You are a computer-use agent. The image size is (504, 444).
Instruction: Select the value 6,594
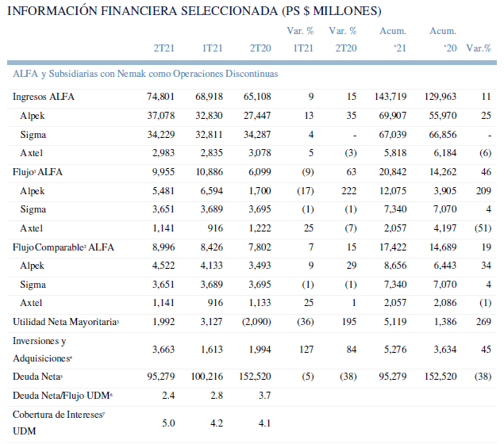coord(211,191)
